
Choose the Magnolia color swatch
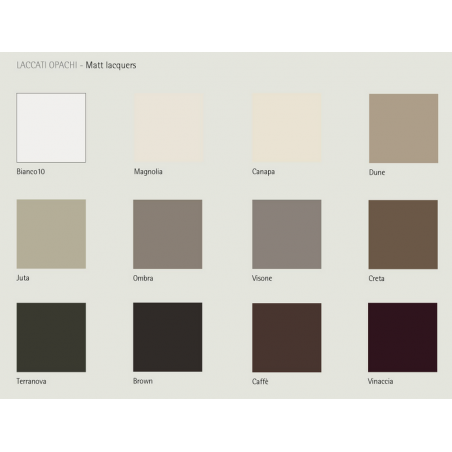click(168, 128)
